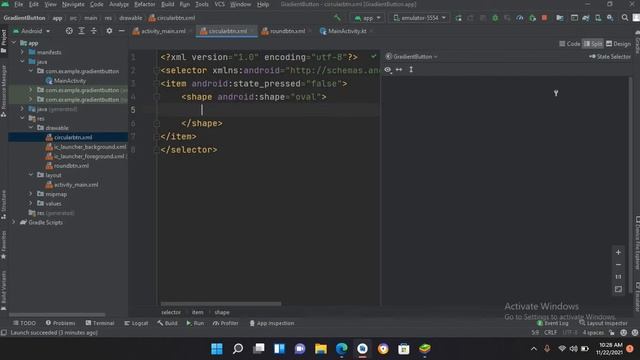This screenshot has width=640, height=360.
Task: Toggle the Build Variants side panel
Action: 4,290
